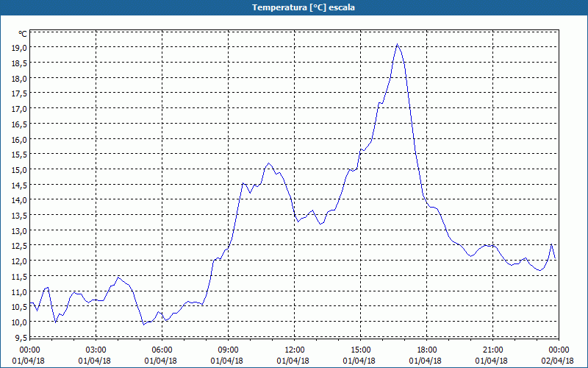Click the 02/04/18 date label
The image size is (588, 368).
[558, 361]
